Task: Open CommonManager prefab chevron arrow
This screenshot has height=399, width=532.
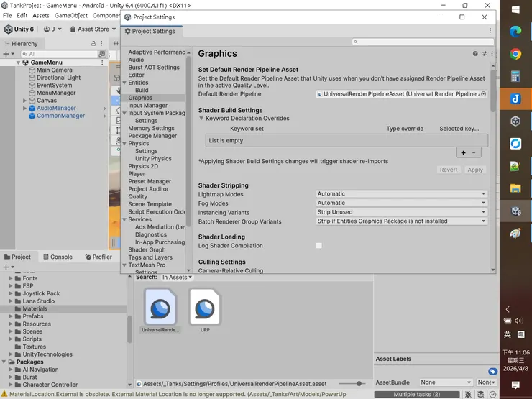Action: (104, 116)
